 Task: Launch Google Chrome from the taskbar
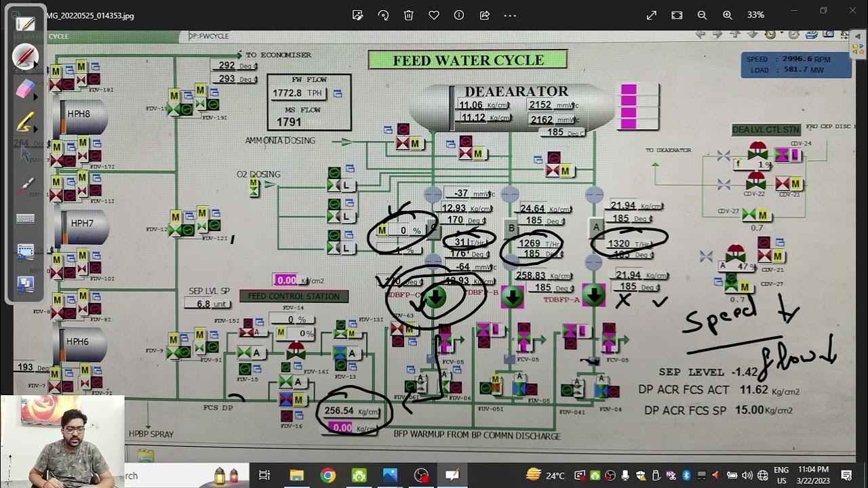pyautogui.click(x=328, y=475)
